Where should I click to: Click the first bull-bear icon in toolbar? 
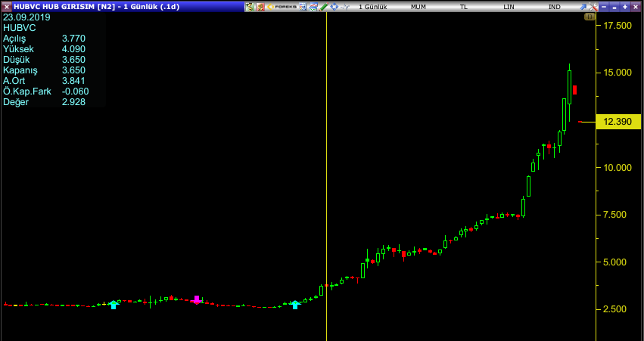point(250,7)
